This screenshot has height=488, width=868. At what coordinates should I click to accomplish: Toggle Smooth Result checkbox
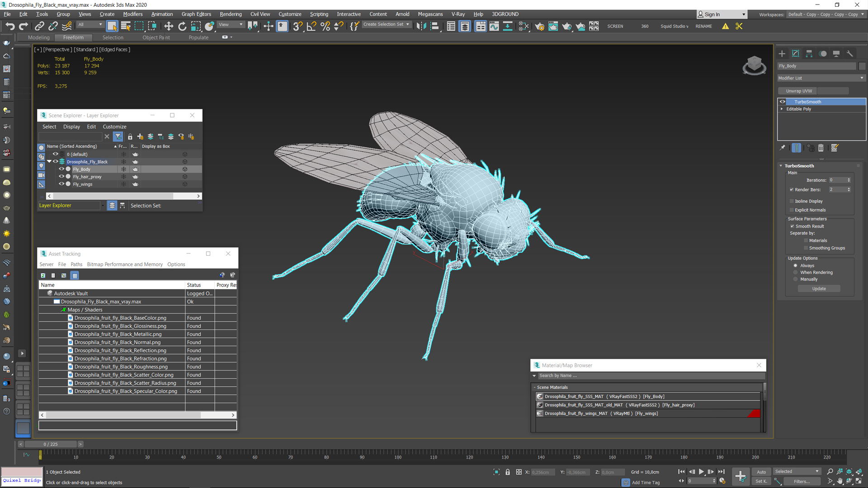[792, 226]
